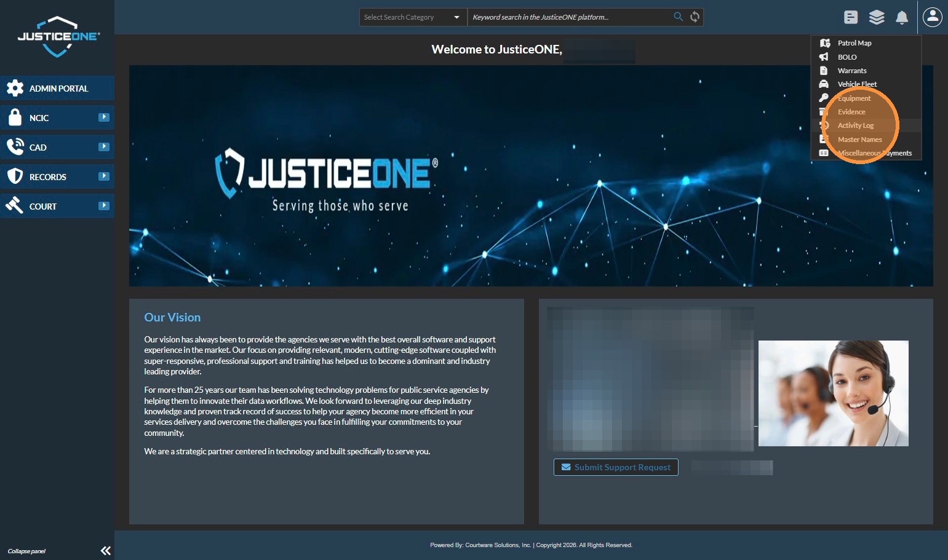
Task: Focus the keyword search field
Action: (x=570, y=17)
